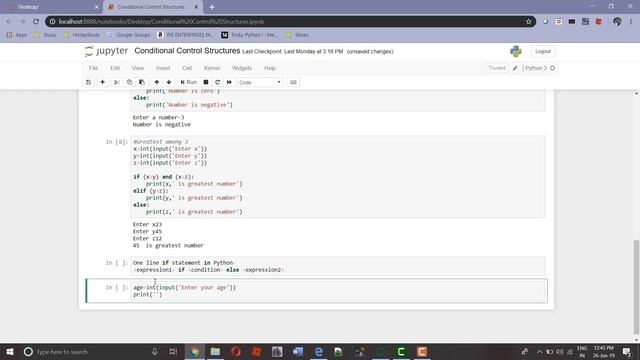Interrupt the kernel with the stop icon
Screen dimensions: 640x360
[x=206, y=82]
